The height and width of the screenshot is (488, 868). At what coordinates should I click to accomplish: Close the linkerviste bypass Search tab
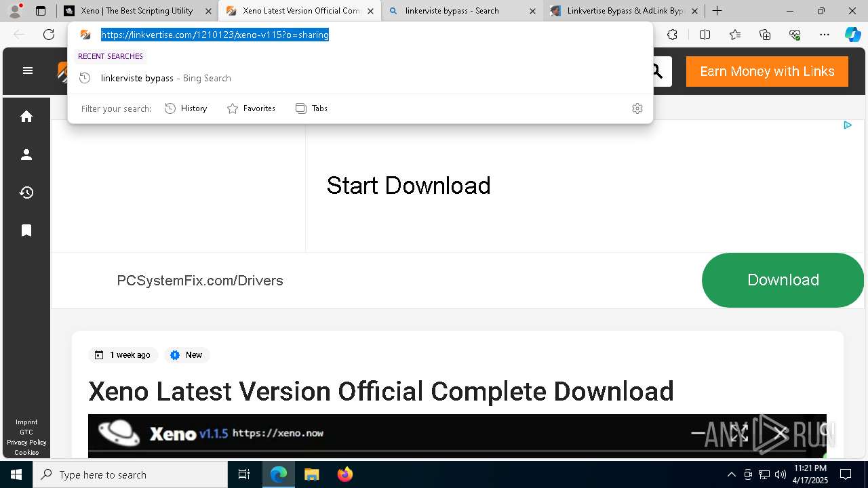pos(532,11)
